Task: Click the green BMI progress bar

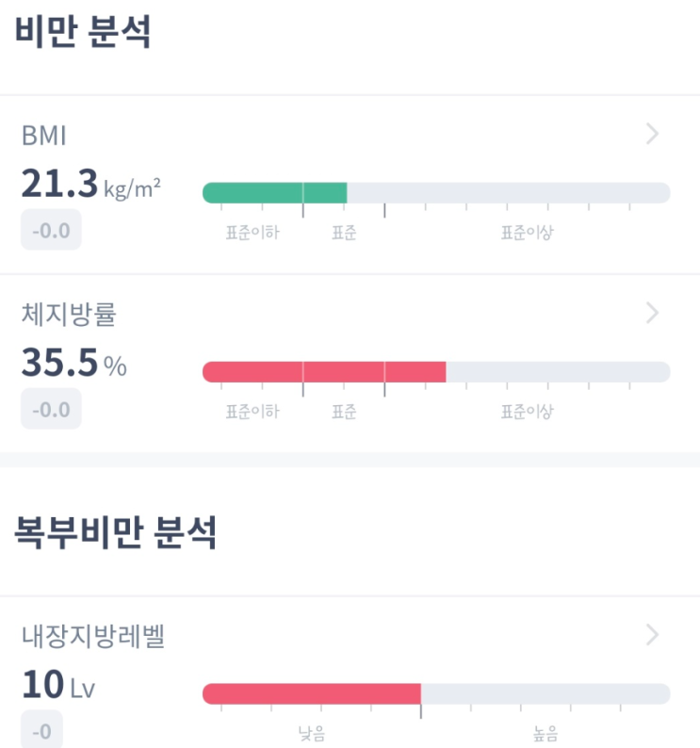Action: pos(275,193)
